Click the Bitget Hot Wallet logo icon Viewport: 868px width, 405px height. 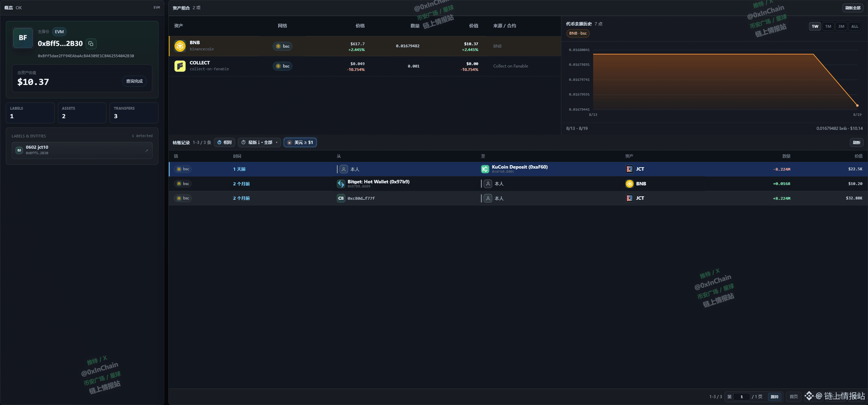[x=341, y=184]
